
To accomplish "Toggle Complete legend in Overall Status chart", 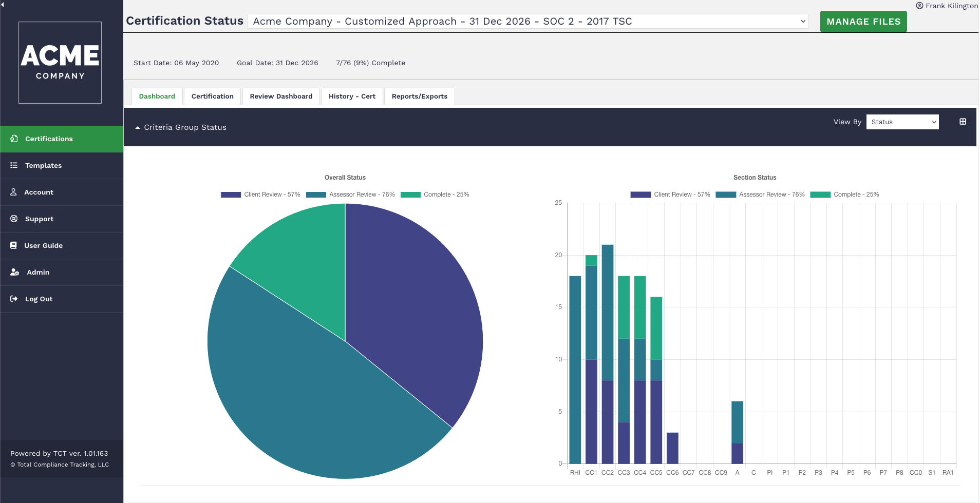I will click(435, 195).
